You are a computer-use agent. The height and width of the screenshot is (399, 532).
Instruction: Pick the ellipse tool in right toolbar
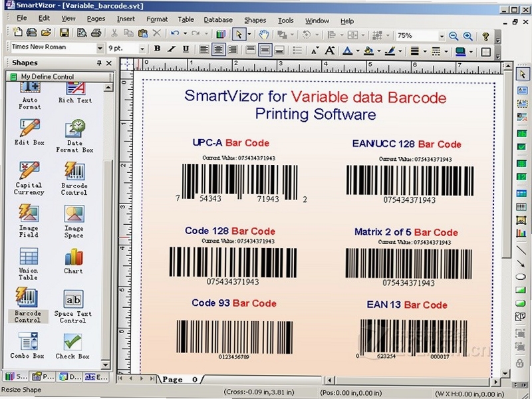coord(521,277)
